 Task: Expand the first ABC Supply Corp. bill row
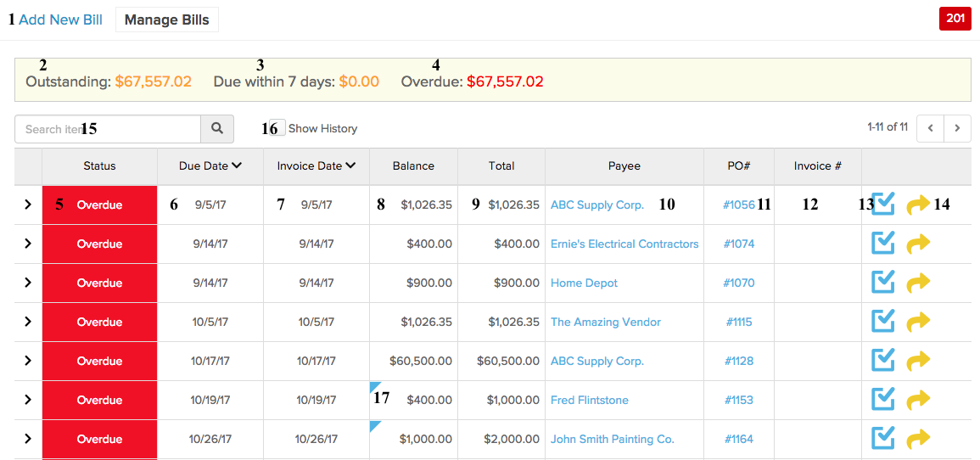point(27,205)
